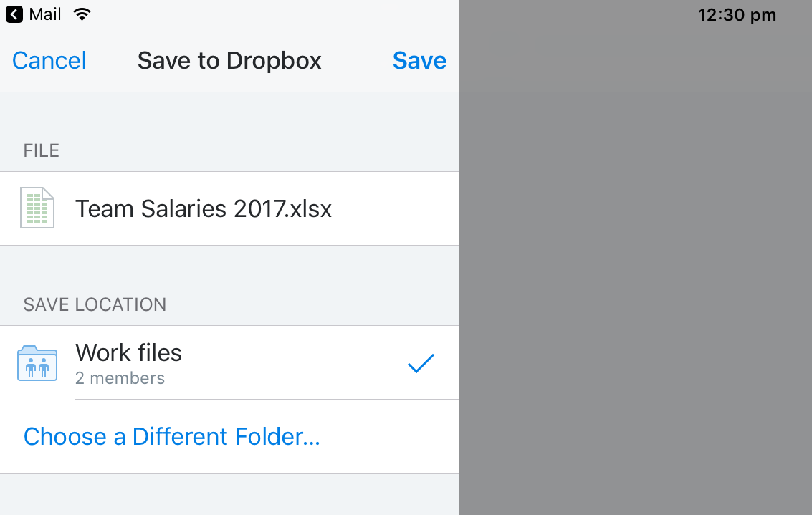The width and height of the screenshot is (812, 515).
Task: Open Choose a Different Folder
Action: click(x=172, y=436)
